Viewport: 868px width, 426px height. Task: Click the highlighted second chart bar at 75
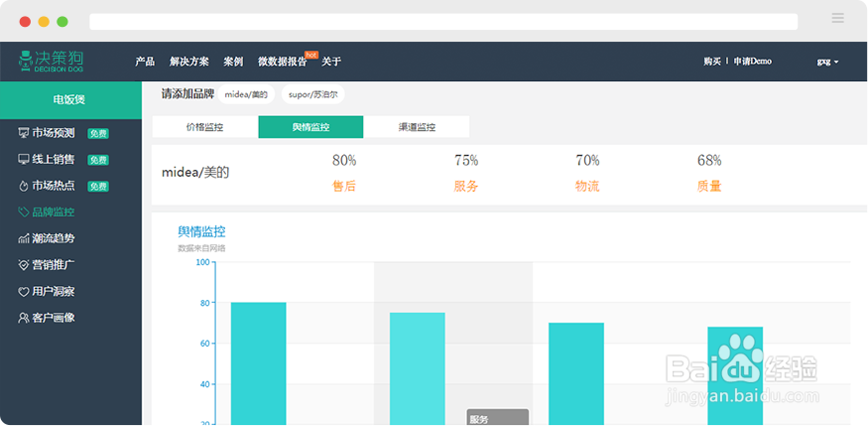[x=418, y=368]
